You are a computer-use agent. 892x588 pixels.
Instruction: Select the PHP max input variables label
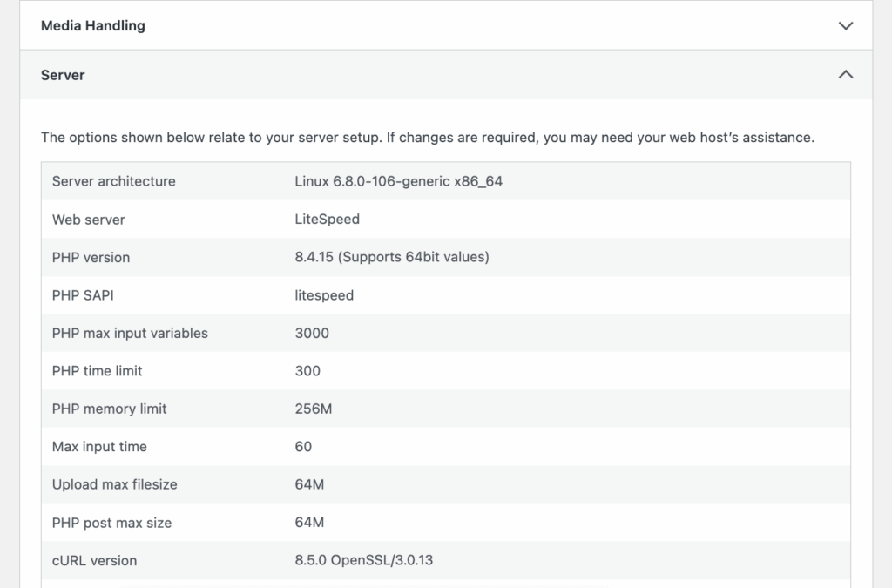coord(130,333)
